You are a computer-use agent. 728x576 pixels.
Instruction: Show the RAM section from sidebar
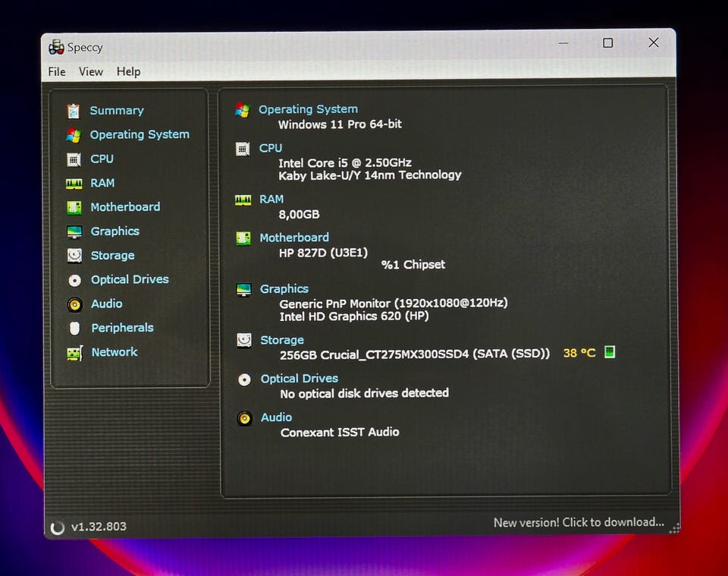[102, 183]
